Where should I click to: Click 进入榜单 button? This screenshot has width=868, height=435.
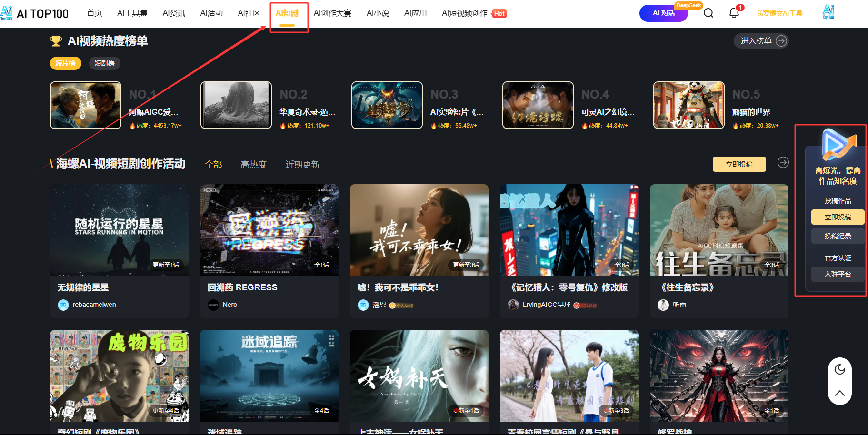pyautogui.click(x=761, y=41)
